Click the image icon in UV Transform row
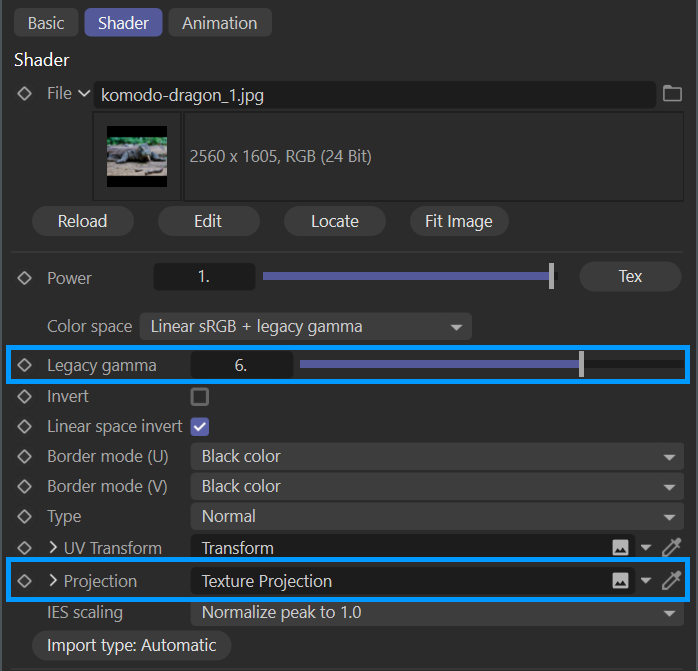This screenshot has height=671, width=698. pyautogui.click(x=620, y=548)
